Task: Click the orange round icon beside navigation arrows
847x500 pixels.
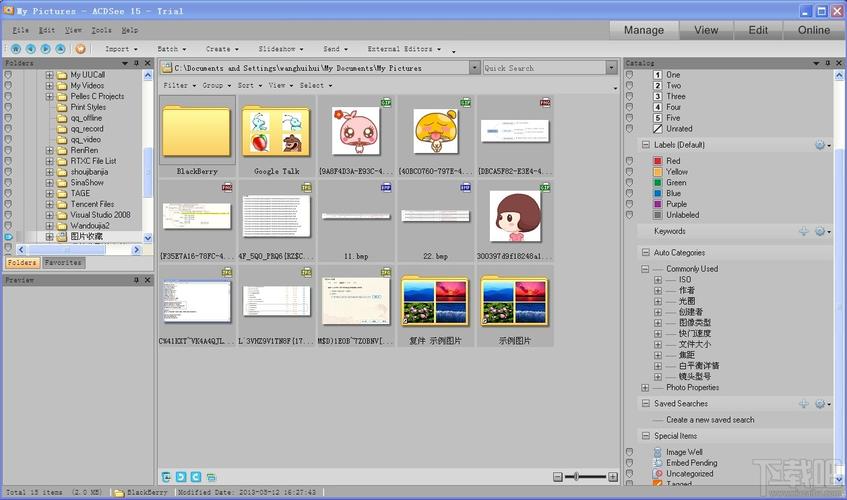Action: tap(80, 49)
